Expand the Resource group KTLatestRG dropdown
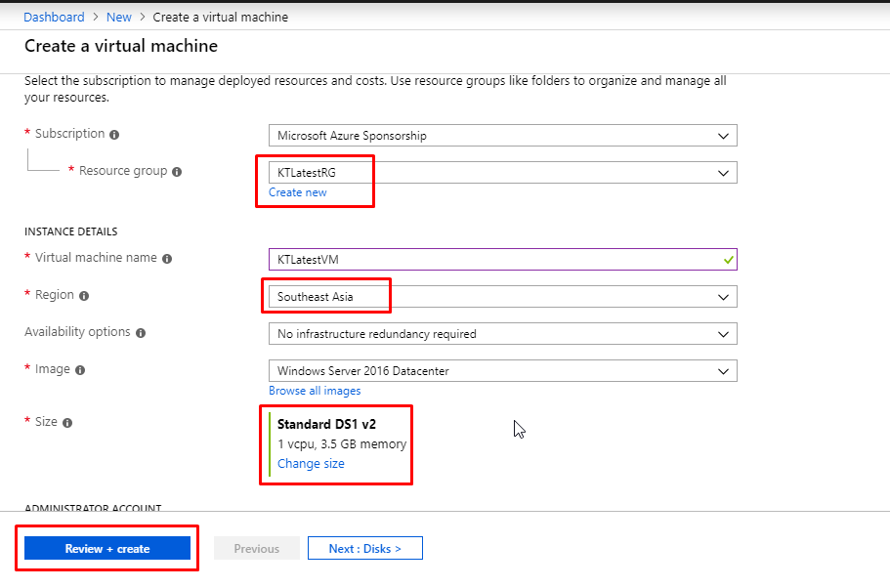The width and height of the screenshot is (890, 588). [x=503, y=173]
